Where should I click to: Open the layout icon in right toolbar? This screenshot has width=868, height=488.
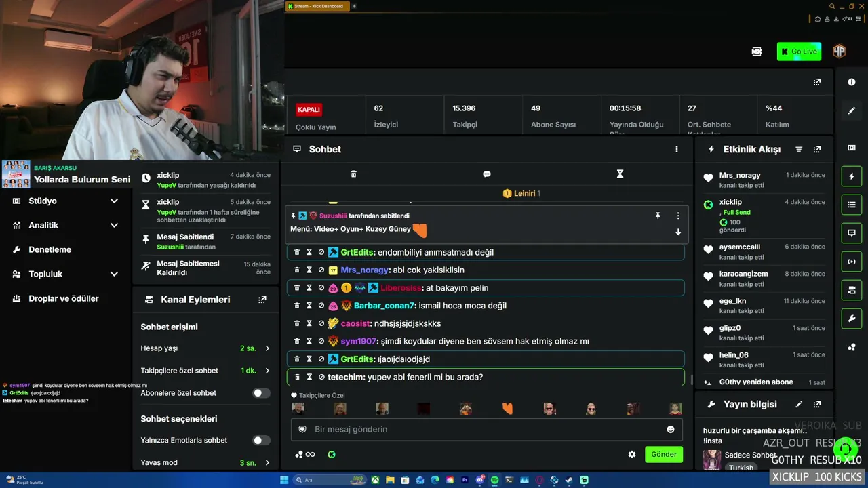852,148
